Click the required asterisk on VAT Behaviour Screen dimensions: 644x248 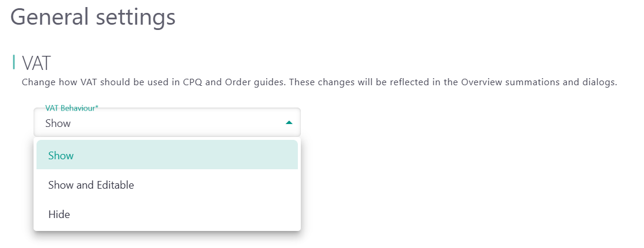click(x=97, y=108)
